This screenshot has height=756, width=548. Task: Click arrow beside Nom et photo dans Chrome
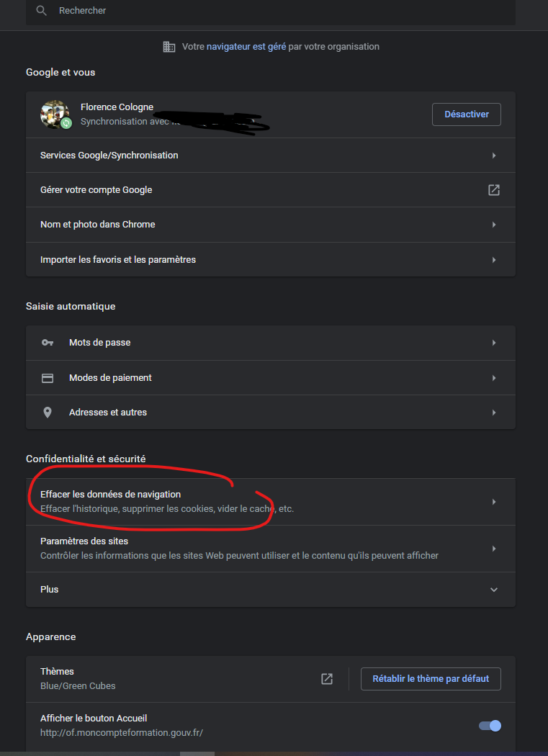click(x=494, y=225)
